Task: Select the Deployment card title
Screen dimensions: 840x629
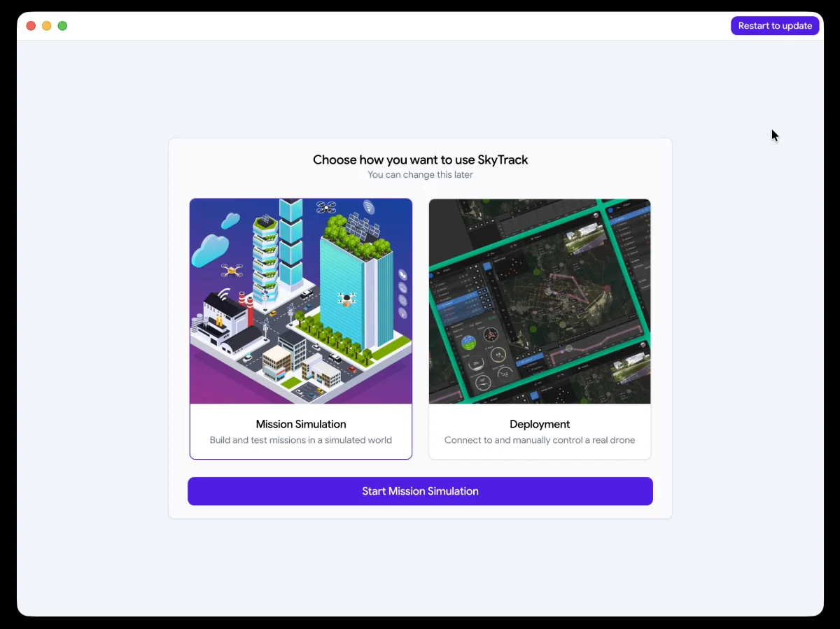Action: (x=540, y=424)
